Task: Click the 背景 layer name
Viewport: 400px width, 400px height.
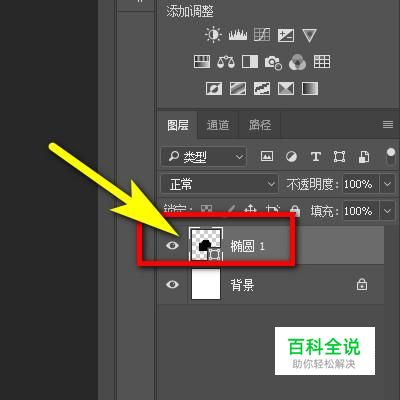Action: 242,285
